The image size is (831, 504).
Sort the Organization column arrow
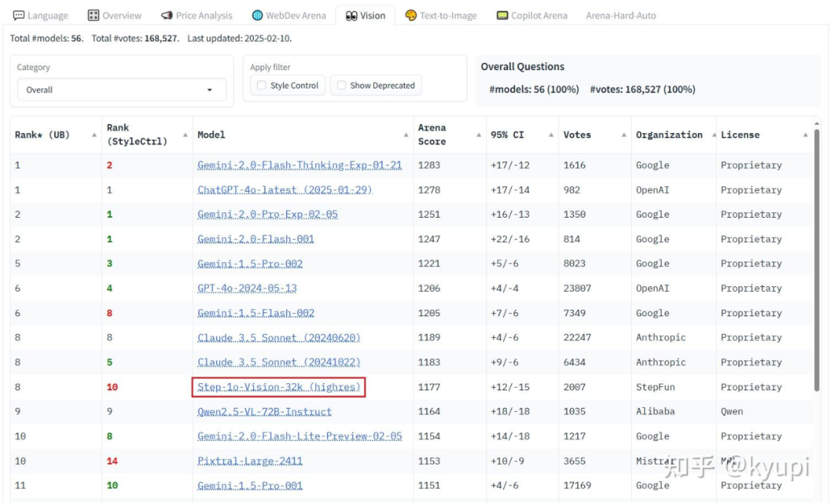(x=713, y=135)
